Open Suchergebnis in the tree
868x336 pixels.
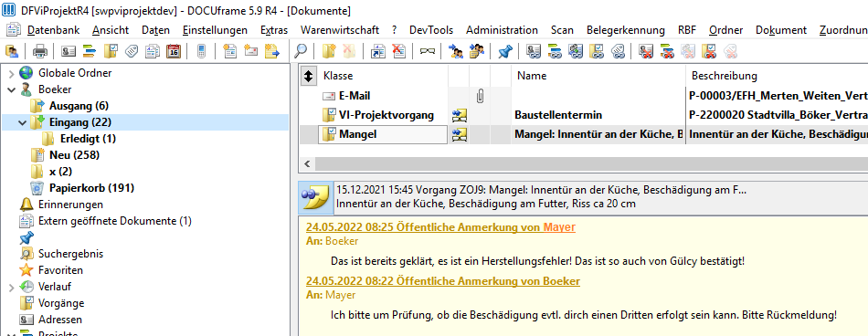[70, 254]
